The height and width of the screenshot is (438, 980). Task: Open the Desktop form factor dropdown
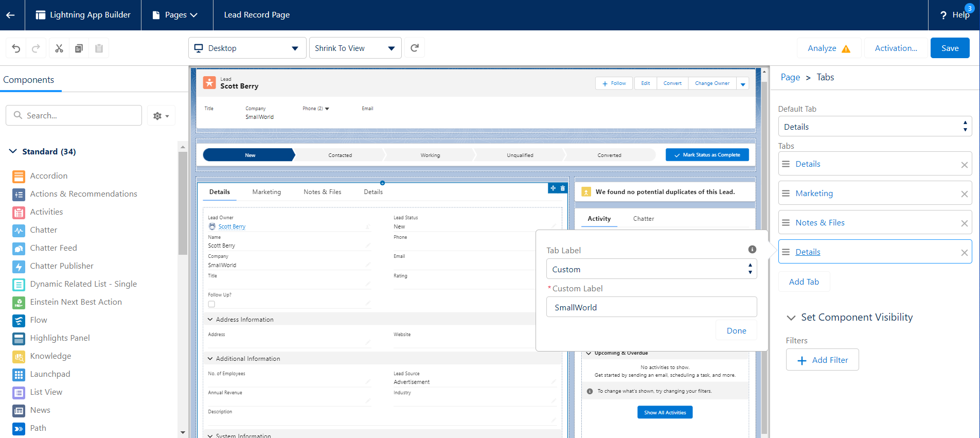click(x=247, y=48)
